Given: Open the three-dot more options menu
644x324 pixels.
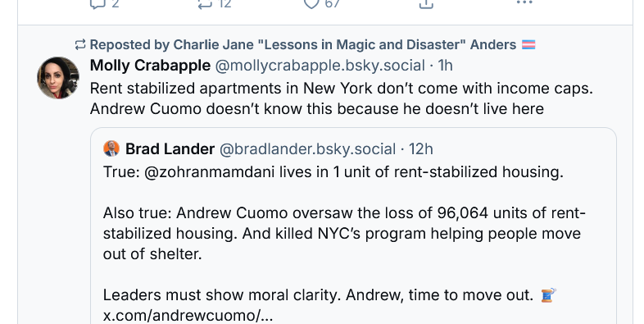Looking at the screenshot, I should 524,3.
